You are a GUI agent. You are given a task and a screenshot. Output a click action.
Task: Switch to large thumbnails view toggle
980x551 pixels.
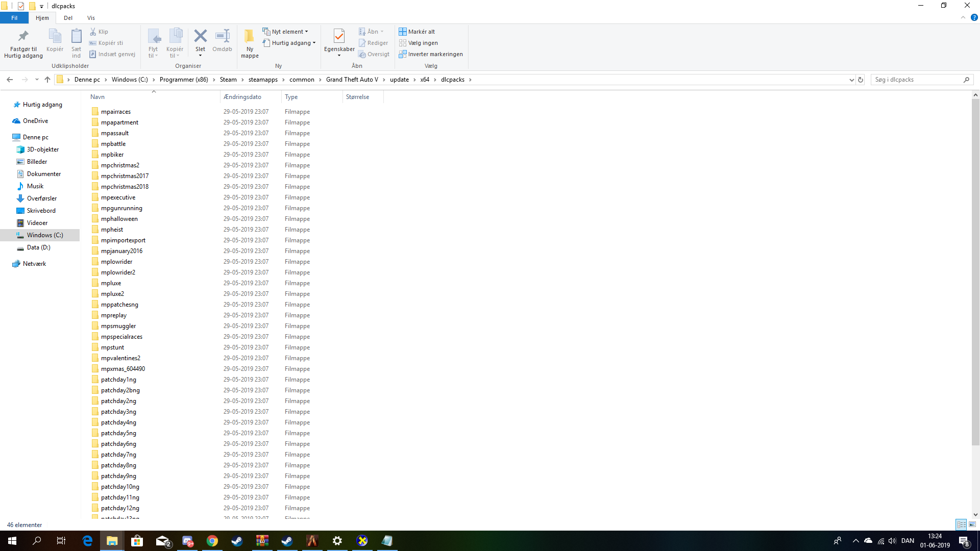(972, 524)
